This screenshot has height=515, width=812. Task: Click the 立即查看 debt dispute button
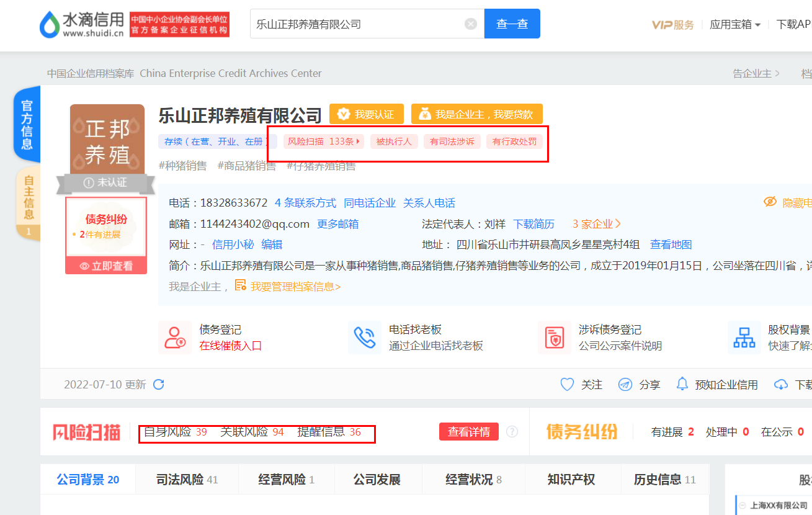coord(106,266)
